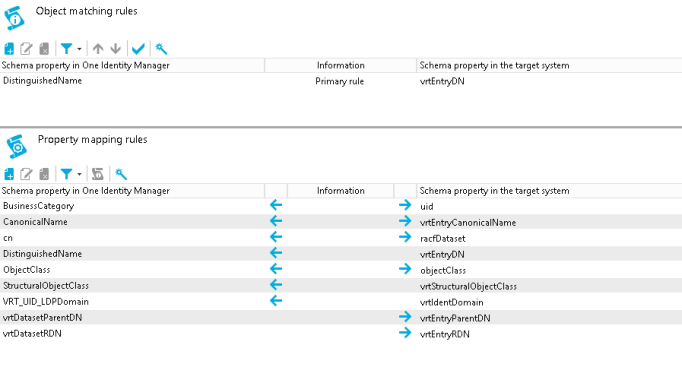This screenshot has width=682, height=367.
Task: Add new object matching rule icon
Action: (x=9, y=49)
